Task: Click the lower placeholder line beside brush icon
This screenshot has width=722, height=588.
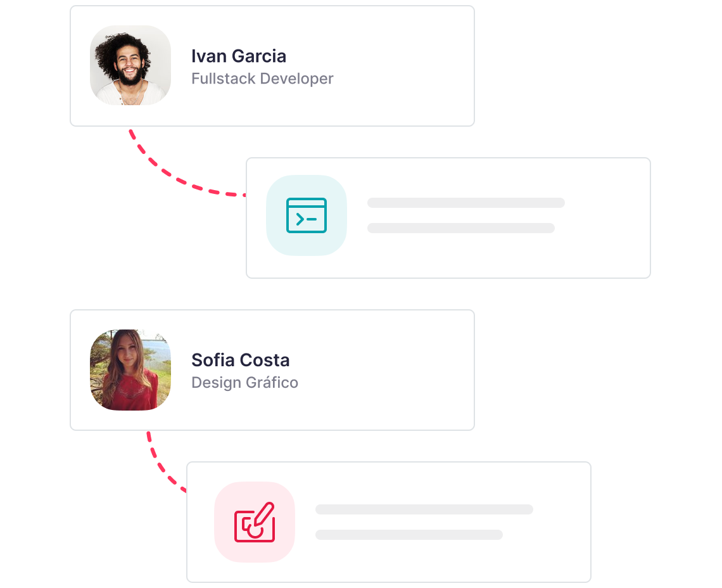Action: [x=408, y=535]
